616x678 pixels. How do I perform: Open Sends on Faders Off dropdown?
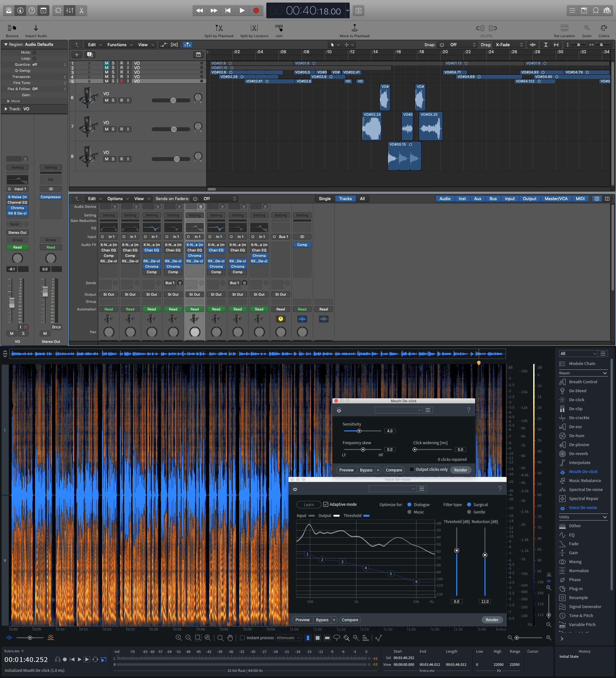[x=220, y=199]
